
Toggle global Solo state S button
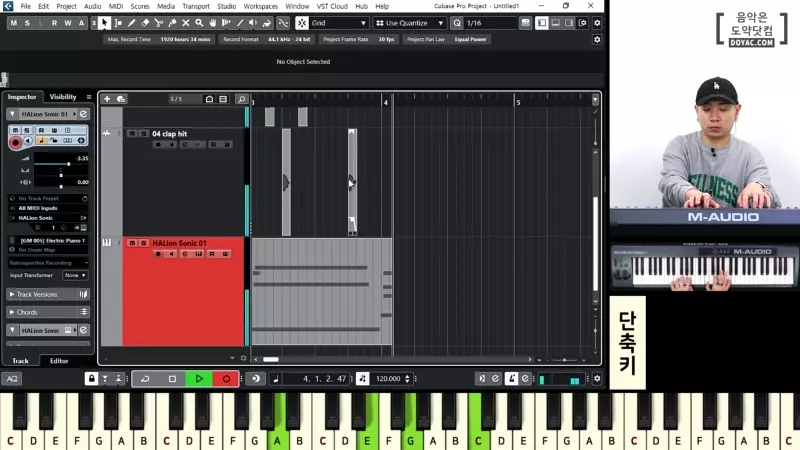tap(27, 23)
